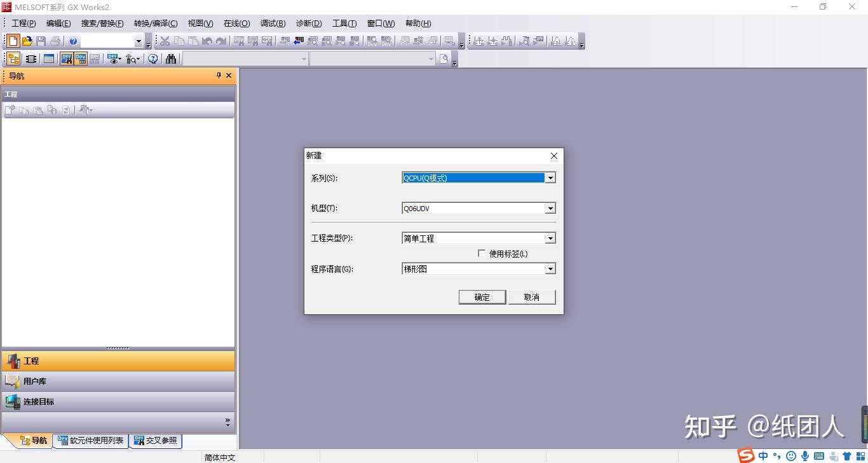
Task: Click the speech-bubble help icon in second toolbar
Action: 153,59
